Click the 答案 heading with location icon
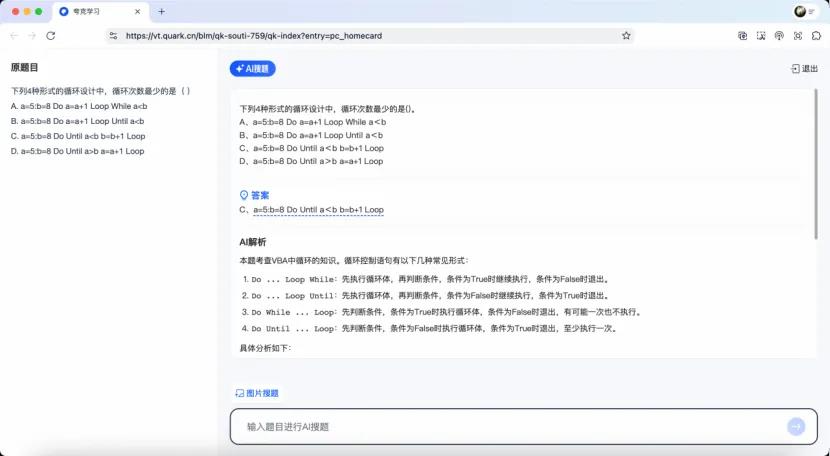The height and width of the screenshot is (456, 830). tap(254, 195)
